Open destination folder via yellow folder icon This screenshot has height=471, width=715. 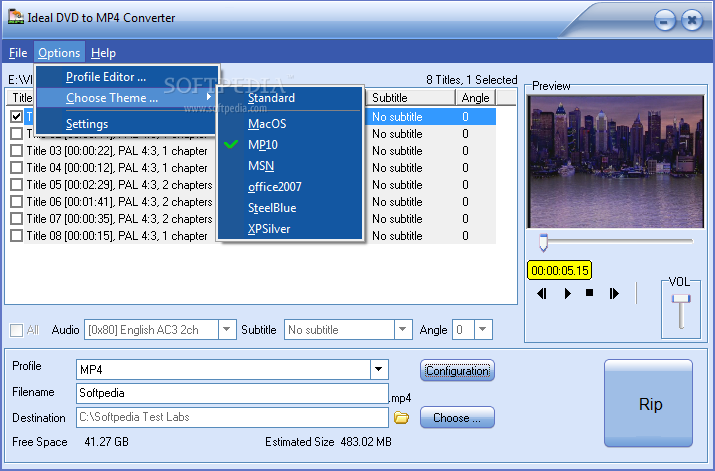(401, 417)
